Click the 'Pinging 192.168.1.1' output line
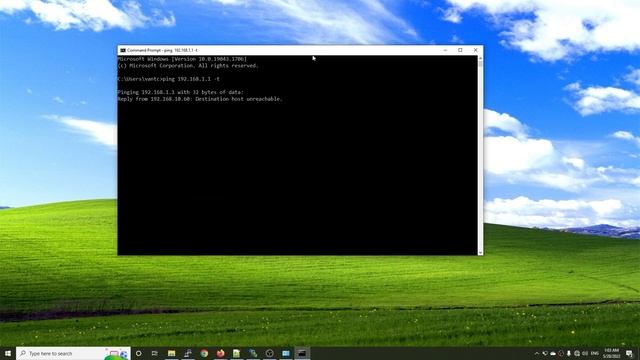This screenshot has height=360, width=640. (180, 92)
